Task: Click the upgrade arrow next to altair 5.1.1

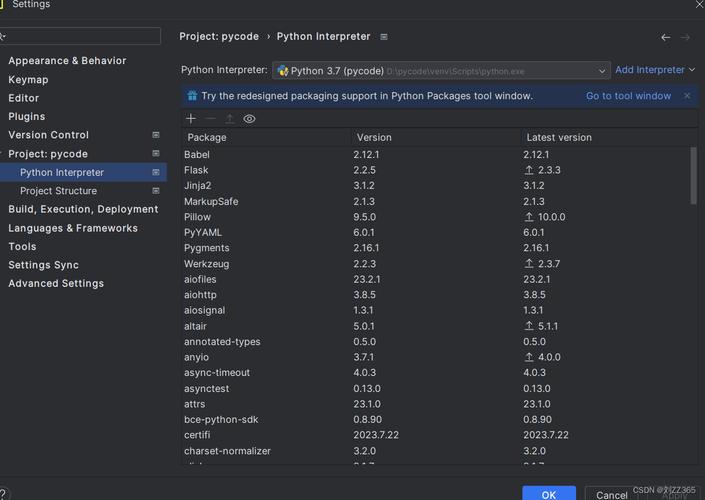Action: [529, 326]
